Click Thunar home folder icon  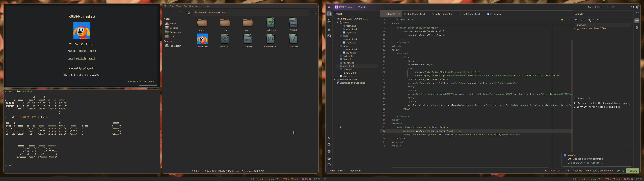pyautogui.click(x=188, y=13)
